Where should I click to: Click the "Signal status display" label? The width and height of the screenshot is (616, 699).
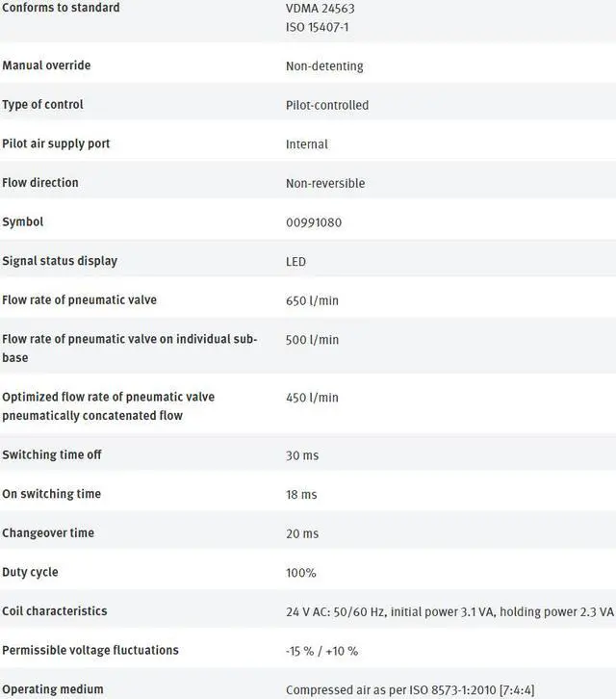(60, 261)
